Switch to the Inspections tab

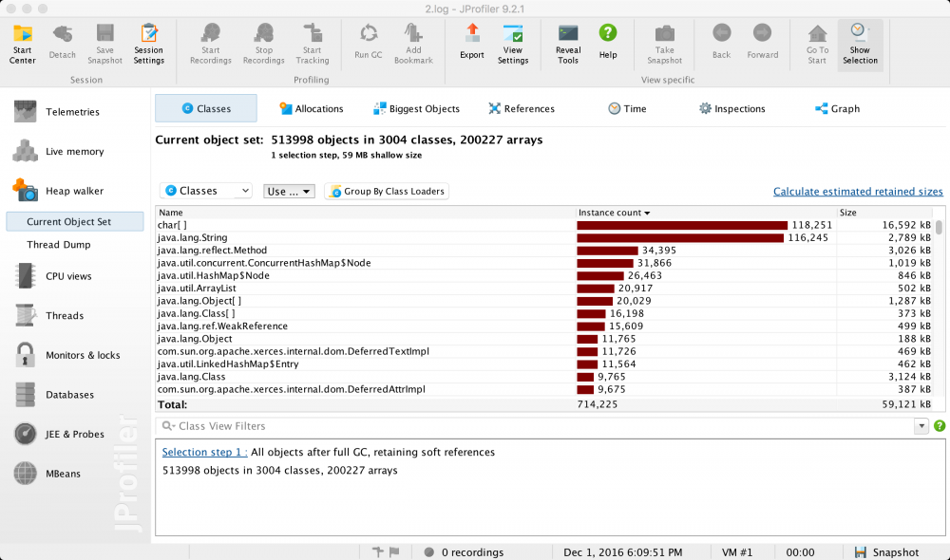(x=731, y=108)
